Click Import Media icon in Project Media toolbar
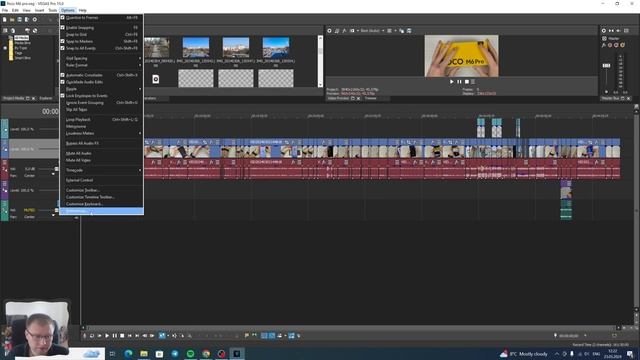The image size is (640, 360). (x=4, y=31)
